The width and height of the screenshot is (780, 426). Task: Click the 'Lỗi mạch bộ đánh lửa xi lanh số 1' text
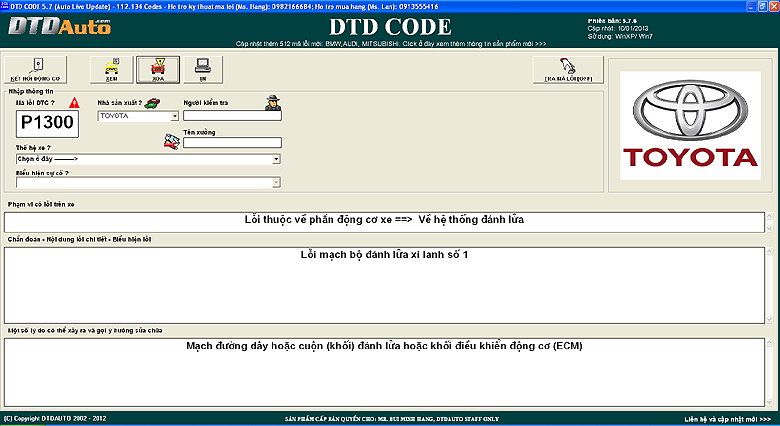point(384,254)
